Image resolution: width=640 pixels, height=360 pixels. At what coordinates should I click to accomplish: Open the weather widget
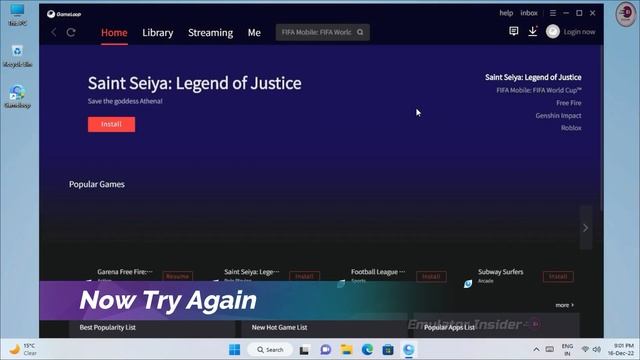(23, 349)
